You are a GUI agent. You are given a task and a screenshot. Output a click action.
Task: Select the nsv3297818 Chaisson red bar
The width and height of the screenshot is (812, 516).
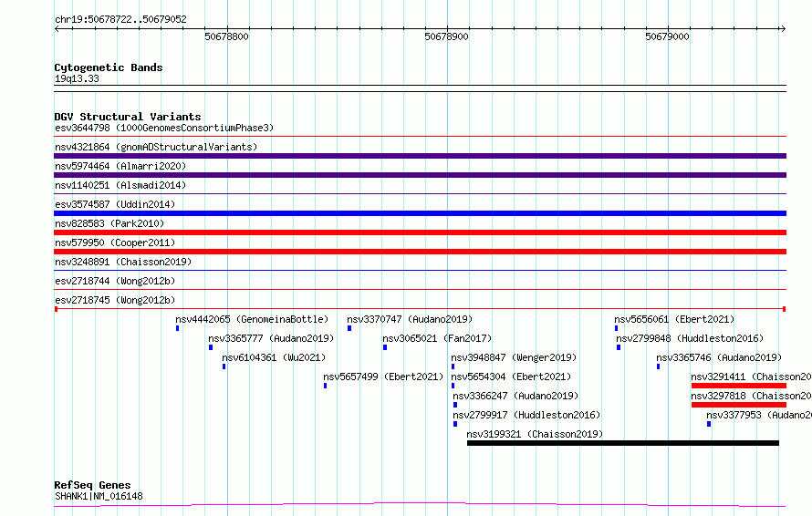click(739, 405)
